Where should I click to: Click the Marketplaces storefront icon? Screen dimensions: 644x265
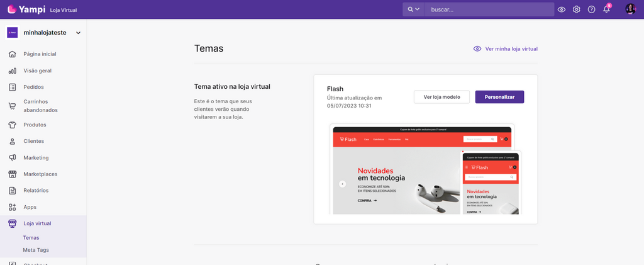(13, 174)
